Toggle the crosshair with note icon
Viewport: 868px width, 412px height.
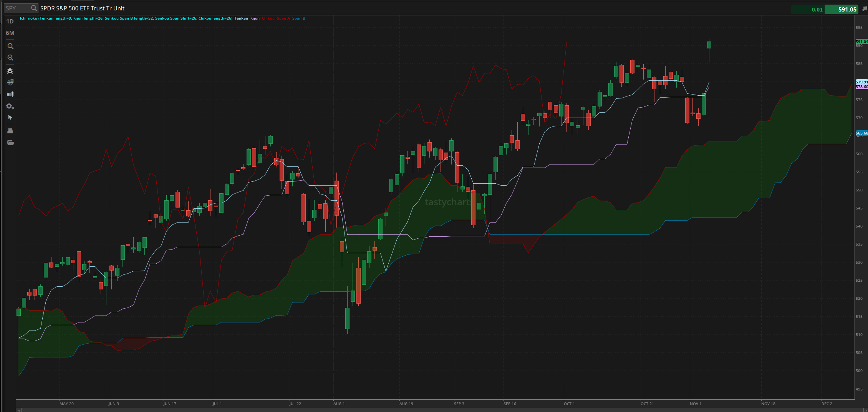coord(10,82)
